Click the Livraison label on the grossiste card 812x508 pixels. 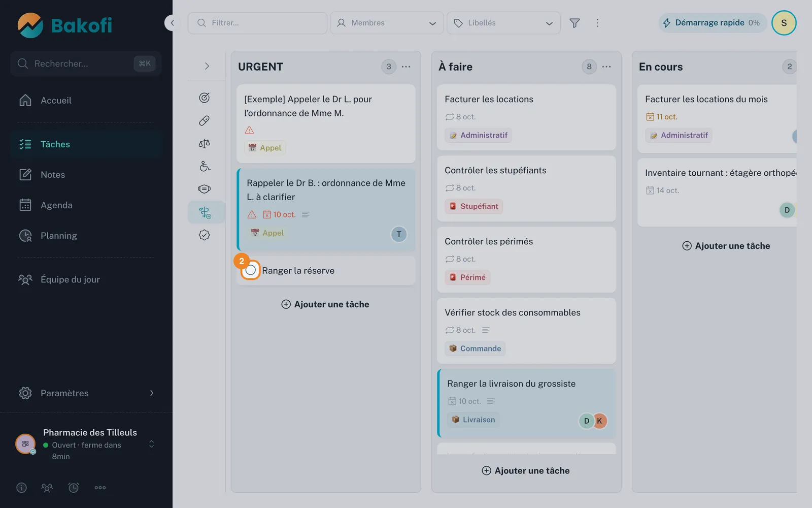[473, 420]
